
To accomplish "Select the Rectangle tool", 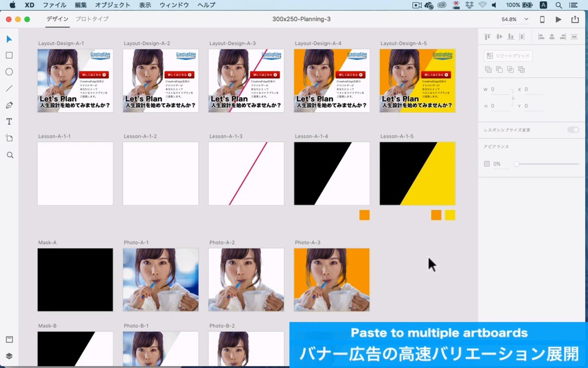I will pos(9,56).
